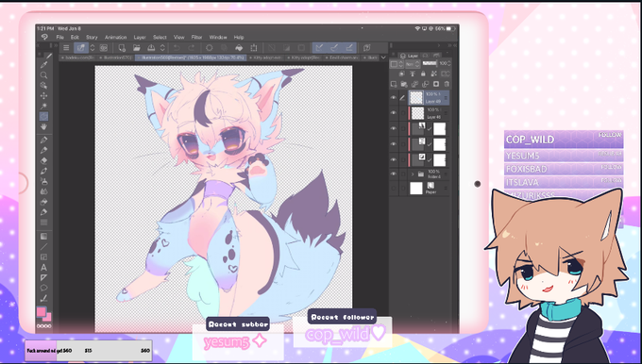The width and height of the screenshot is (642, 364).
Task: Select the Balloon tool
Action: point(43,288)
